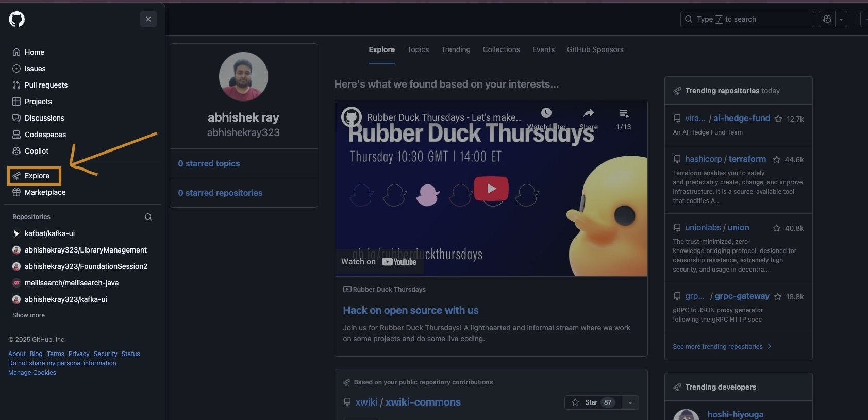
Task: Open Copilot from sidebar menu
Action: (37, 151)
